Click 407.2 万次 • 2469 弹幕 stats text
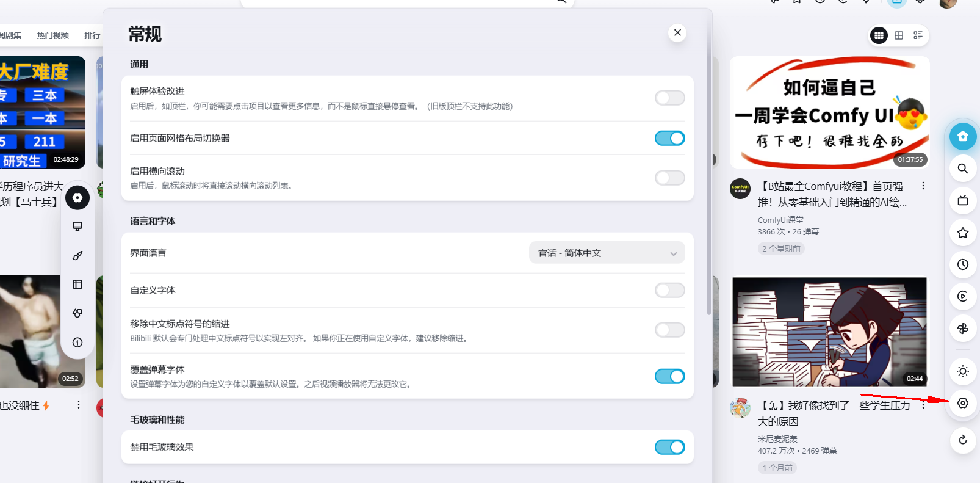This screenshot has width=980, height=483. (x=798, y=451)
